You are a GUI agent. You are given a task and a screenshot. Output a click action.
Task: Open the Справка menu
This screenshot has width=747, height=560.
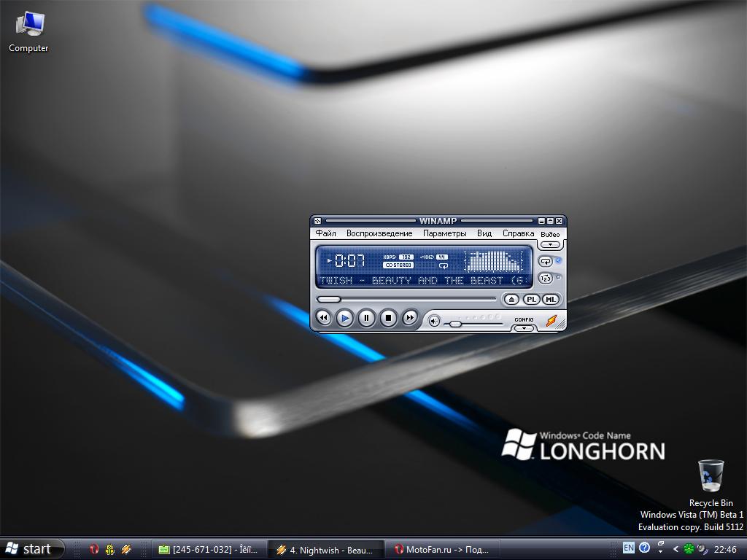tap(518, 233)
